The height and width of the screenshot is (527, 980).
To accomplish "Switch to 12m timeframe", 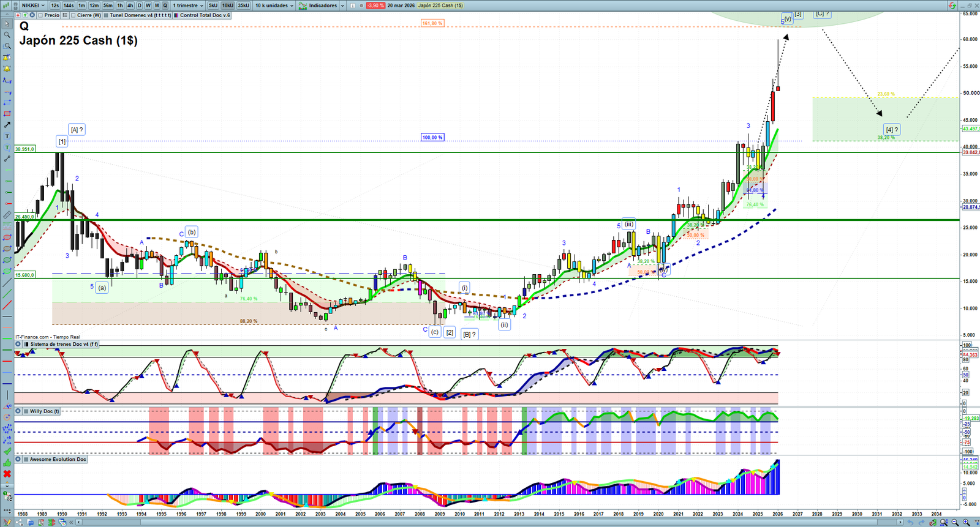I will pos(94,6).
